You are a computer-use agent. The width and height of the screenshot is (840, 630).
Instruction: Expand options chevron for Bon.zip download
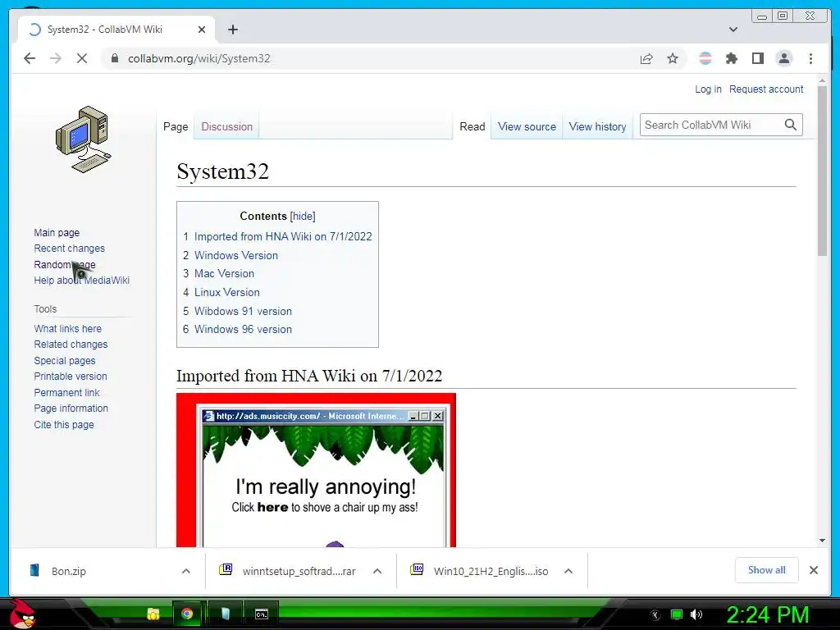tap(186, 571)
